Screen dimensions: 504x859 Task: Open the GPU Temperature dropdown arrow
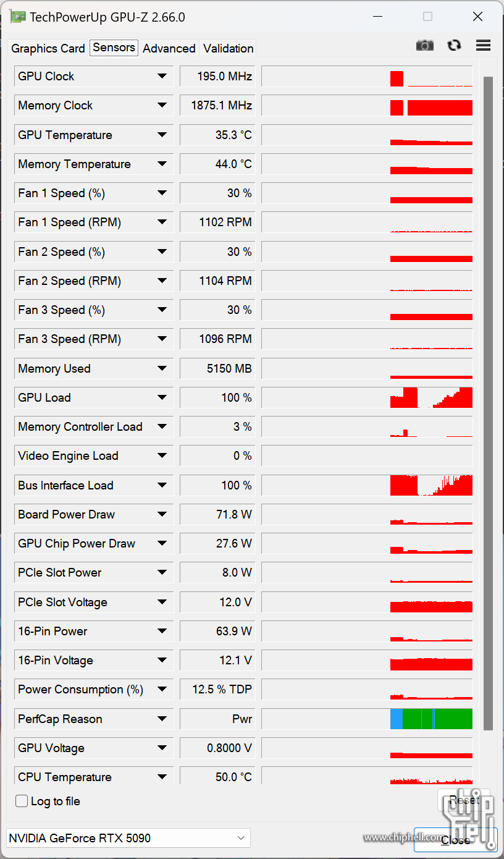coord(162,135)
